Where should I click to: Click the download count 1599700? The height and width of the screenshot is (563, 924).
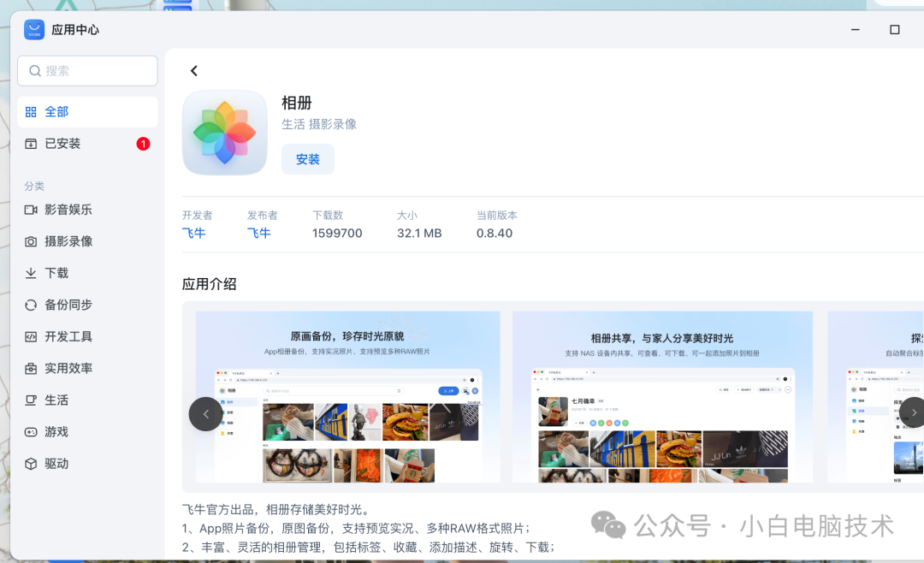tap(337, 234)
